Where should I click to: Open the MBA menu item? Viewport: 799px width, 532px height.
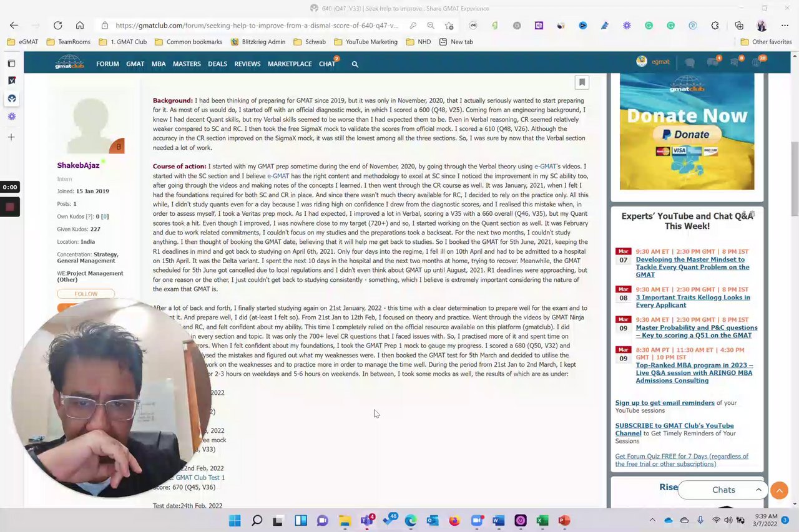159,64
